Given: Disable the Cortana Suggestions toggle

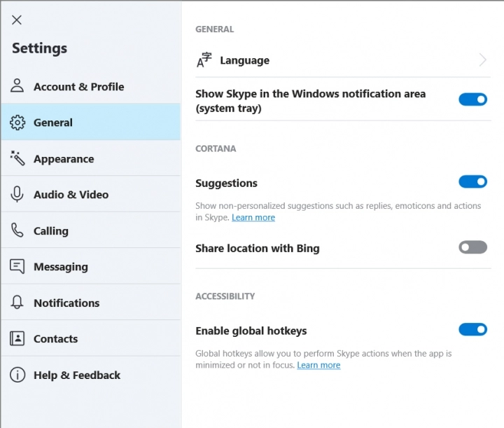Looking at the screenshot, I should tap(472, 181).
